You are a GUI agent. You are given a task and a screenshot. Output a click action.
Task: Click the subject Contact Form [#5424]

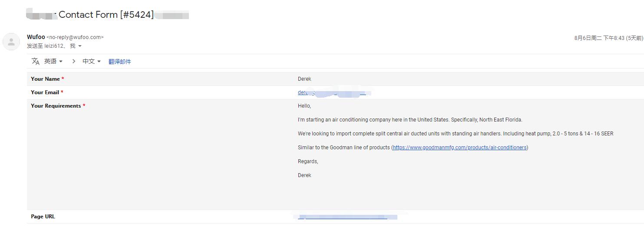106,15
